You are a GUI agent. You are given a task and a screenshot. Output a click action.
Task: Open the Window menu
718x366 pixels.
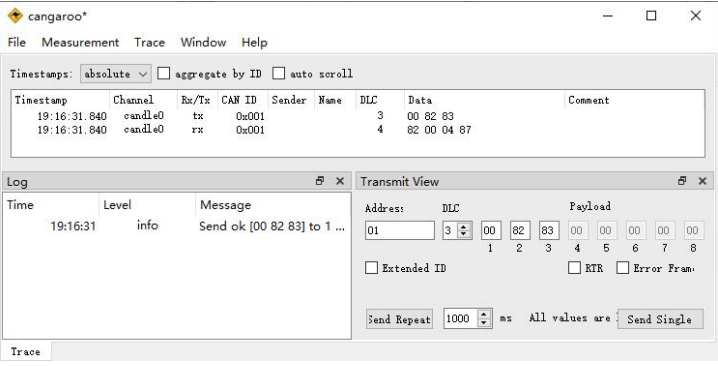coord(203,43)
